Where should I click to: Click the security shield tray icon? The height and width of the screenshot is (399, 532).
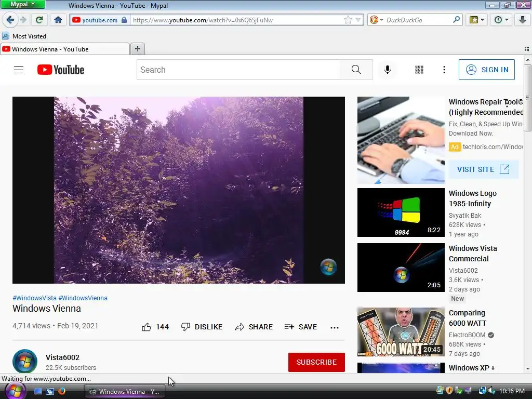(x=449, y=391)
